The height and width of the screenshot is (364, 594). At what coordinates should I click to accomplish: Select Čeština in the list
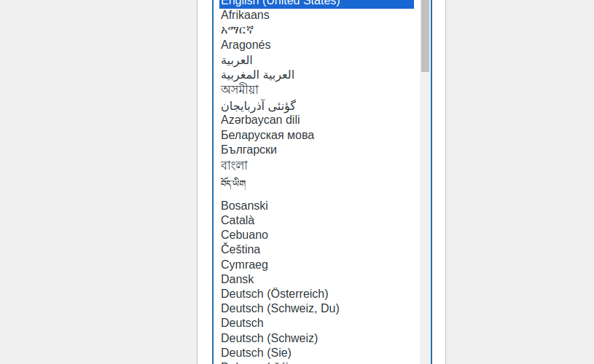(241, 250)
